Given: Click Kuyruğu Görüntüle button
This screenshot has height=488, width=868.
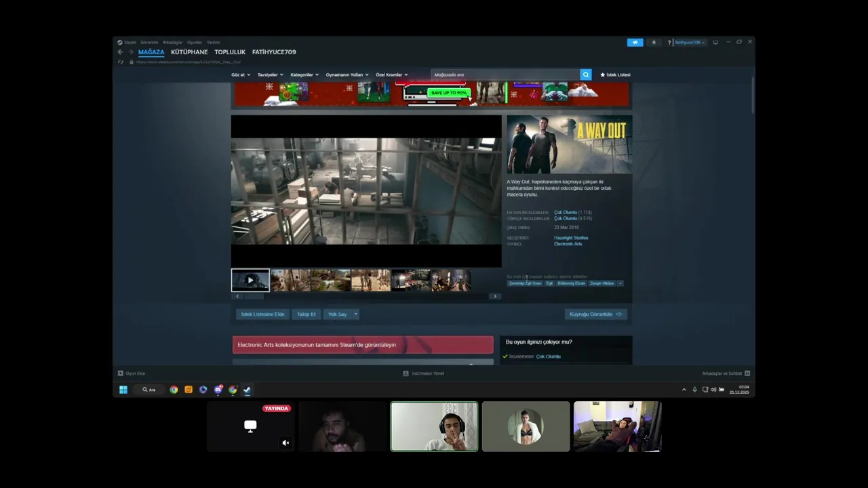Looking at the screenshot, I should [x=595, y=314].
